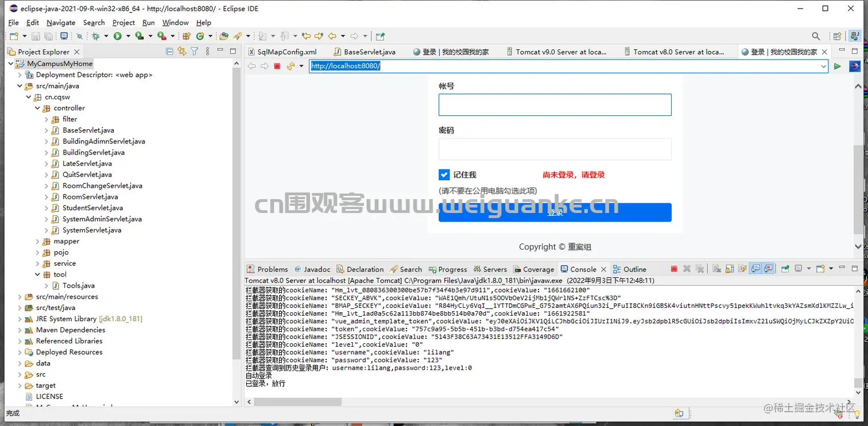Click the Save icon in main toolbar
Screen dimensions: 868x426
(x=36, y=36)
